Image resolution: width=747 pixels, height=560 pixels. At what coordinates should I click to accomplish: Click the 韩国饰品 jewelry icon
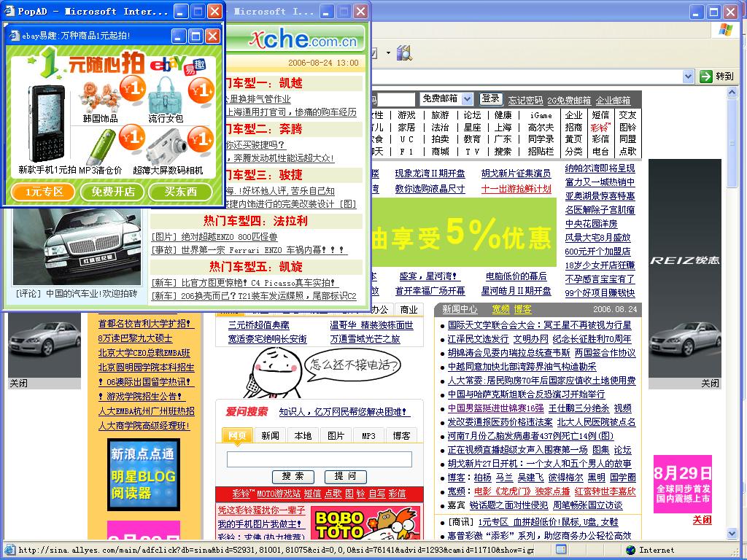tap(99, 97)
